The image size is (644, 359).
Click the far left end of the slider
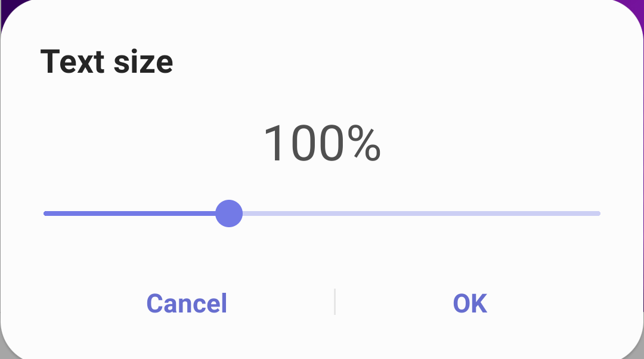click(x=47, y=213)
